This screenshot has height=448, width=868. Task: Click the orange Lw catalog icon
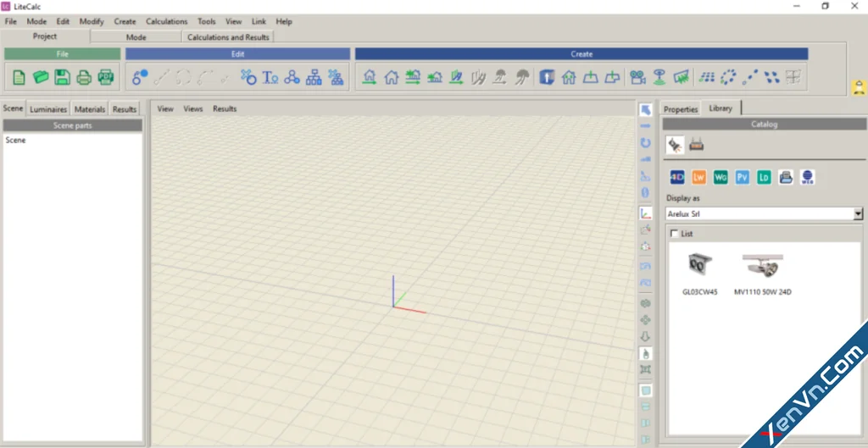coord(699,177)
